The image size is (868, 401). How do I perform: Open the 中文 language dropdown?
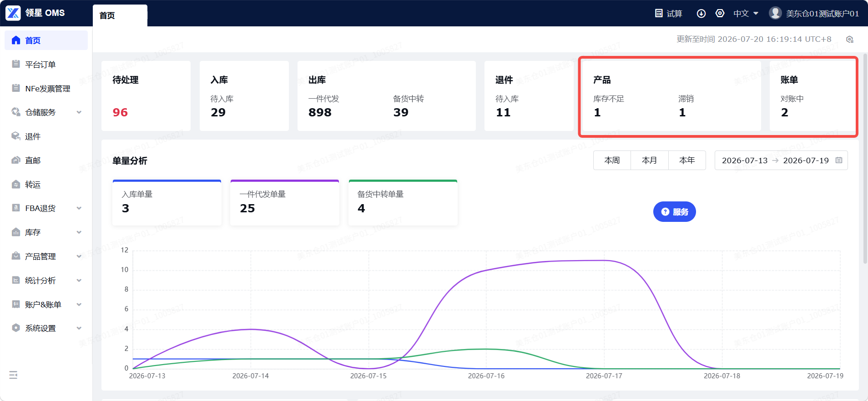pos(746,14)
